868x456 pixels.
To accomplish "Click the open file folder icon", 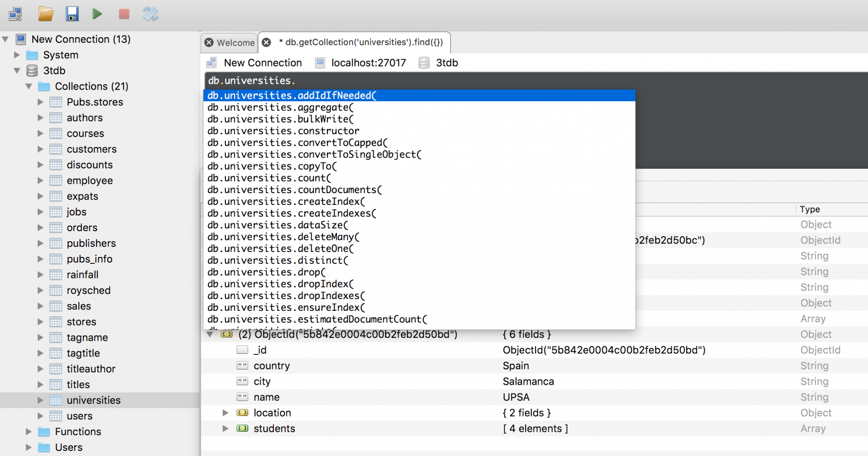I will click(45, 14).
